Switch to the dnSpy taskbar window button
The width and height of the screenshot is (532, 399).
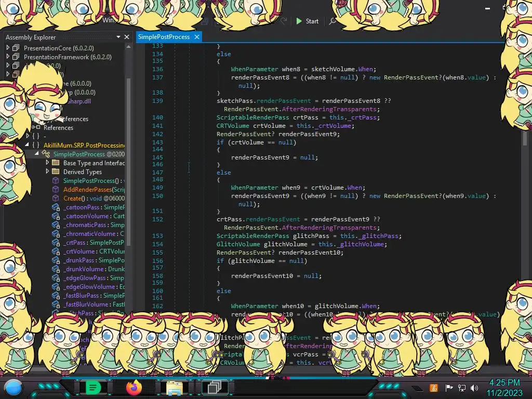pyautogui.click(x=215, y=387)
